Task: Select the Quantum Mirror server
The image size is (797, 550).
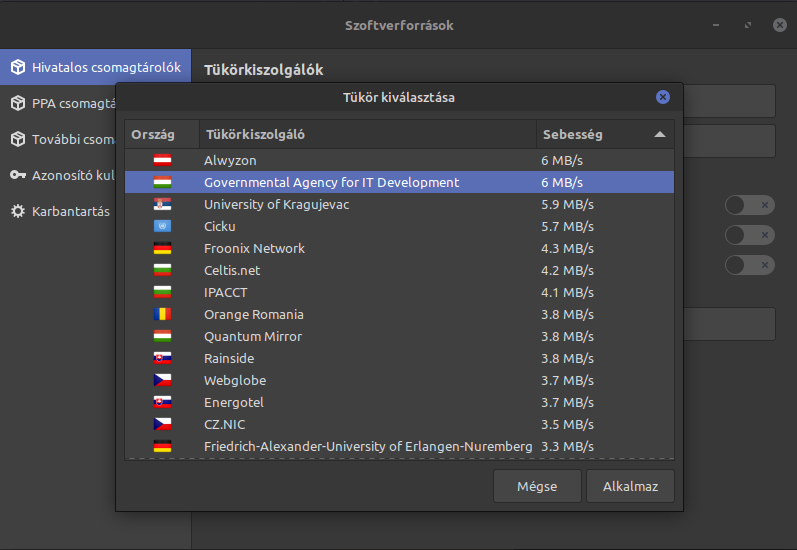Action: [x=400, y=336]
